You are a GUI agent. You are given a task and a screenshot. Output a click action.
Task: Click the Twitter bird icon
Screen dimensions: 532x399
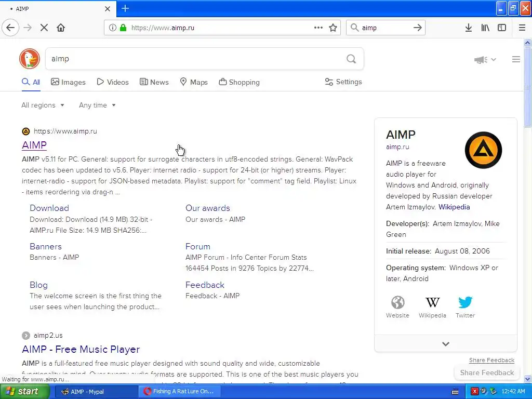click(465, 302)
